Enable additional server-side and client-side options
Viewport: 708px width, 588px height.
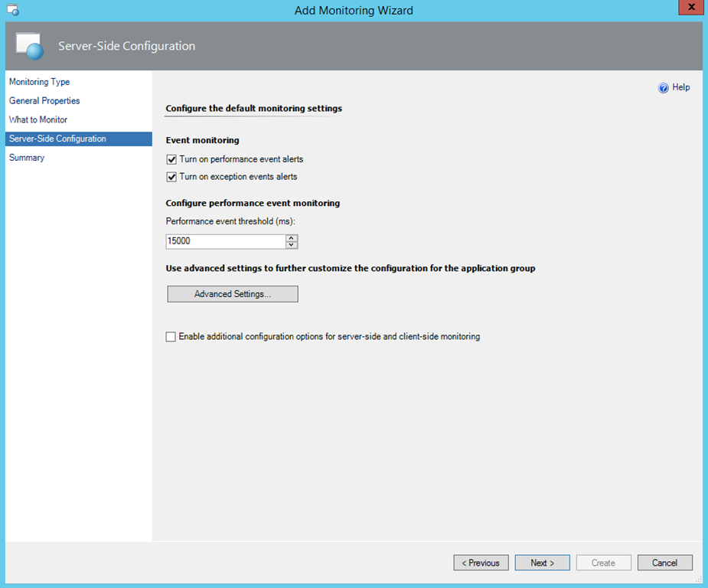[x=171, y=336]
